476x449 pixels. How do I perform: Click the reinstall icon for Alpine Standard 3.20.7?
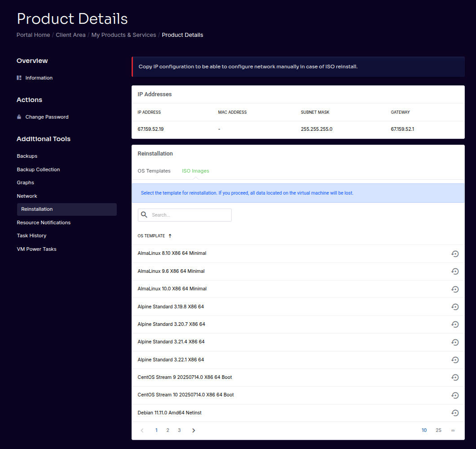click(x=455, y=325)
